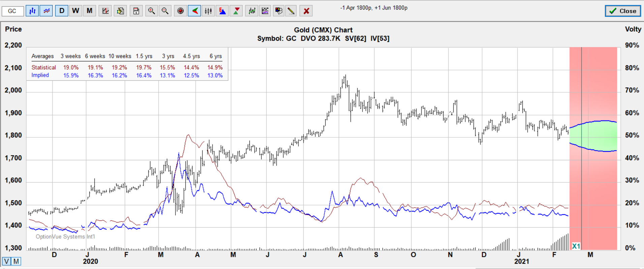Click the candlestick bars icon

(x=208, y=11)
